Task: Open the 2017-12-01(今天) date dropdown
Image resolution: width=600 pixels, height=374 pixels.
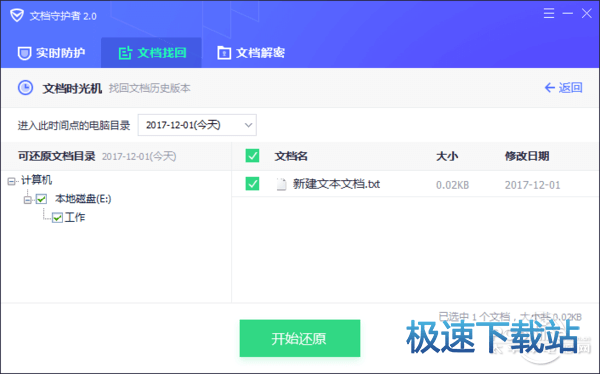Action: point(197,125)
